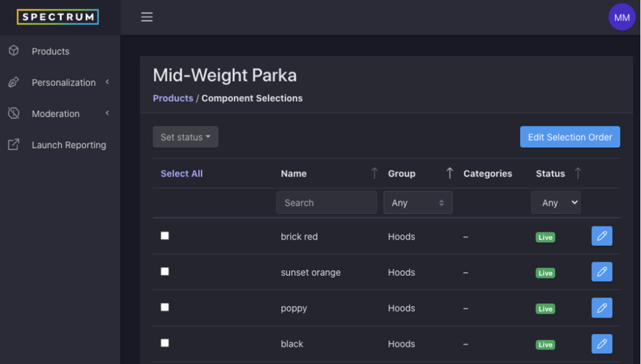641x364 pixels.
Task: Click the pencil icon for black
Action: click(602, 343)
